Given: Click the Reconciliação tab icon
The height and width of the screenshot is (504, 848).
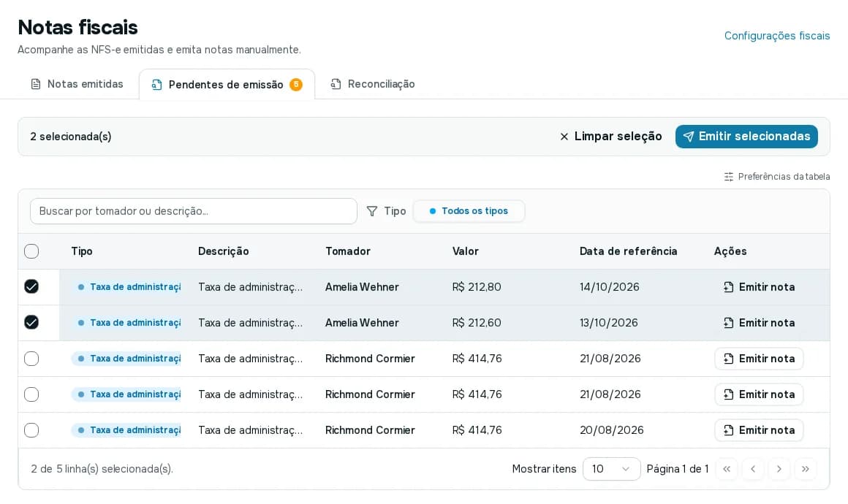Looking at the screenshot, I should pos(336,84).
